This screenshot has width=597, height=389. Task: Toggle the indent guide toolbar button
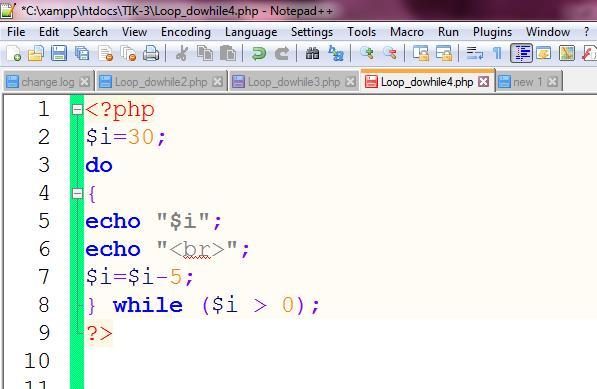[521, 53]
